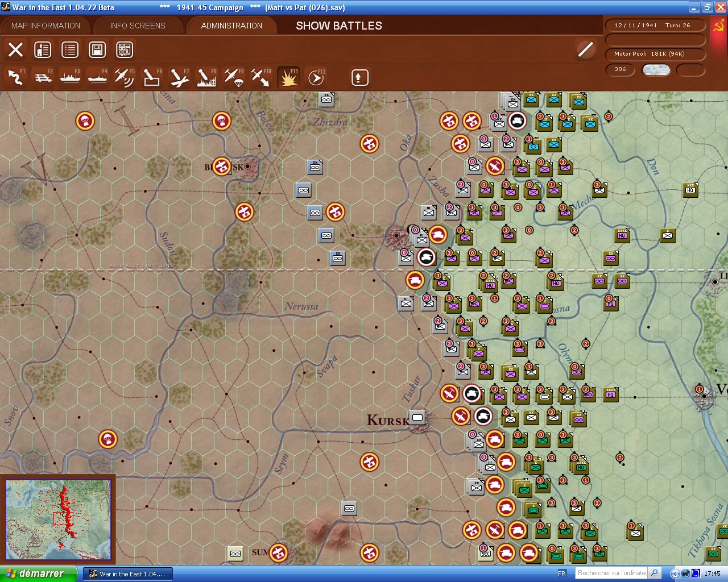Click the battle marker on Bryansk
Image resolution: width=728 pixels, height=582 pixels.
tap(221, 167)
